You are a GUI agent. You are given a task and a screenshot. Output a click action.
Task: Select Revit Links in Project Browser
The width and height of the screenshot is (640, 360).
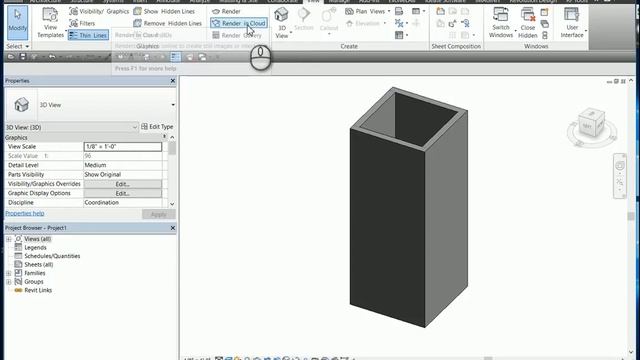(38, 291)
